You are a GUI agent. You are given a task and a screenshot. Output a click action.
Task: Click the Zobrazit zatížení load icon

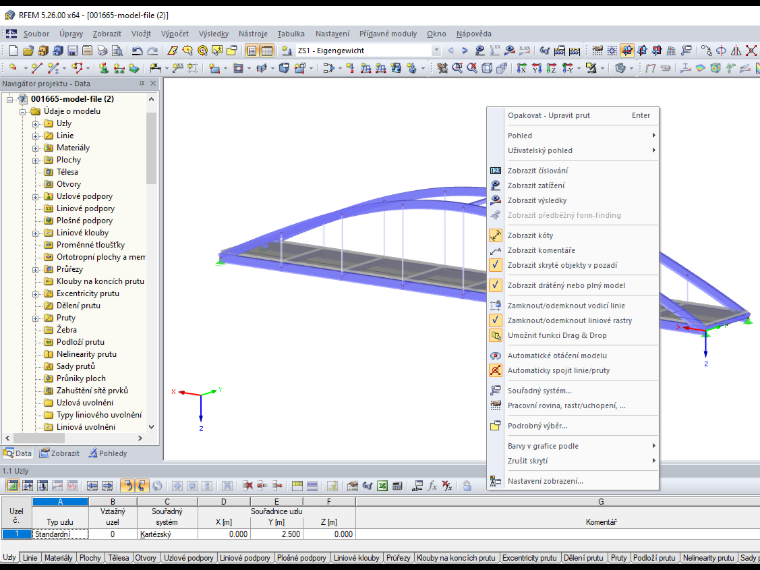[x=495, y=186]
